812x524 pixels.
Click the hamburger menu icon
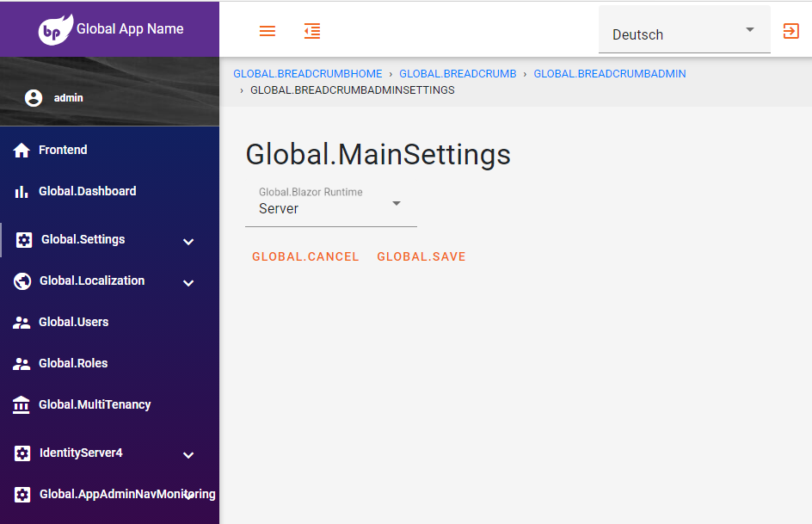tap(267, 30)
